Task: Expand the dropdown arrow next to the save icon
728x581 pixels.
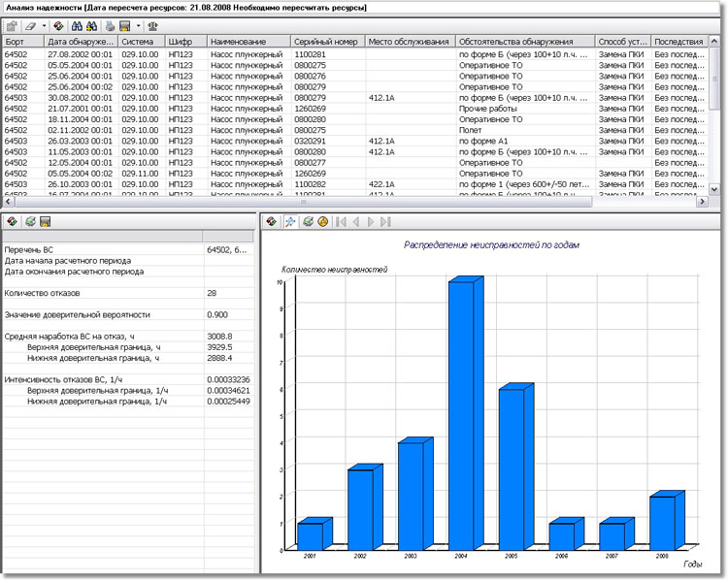Action: [139, 26]
